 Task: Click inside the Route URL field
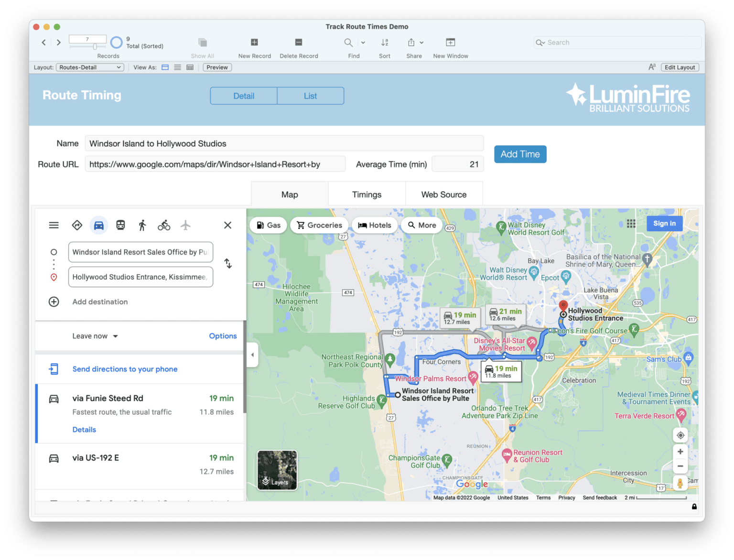coord(215,164)
